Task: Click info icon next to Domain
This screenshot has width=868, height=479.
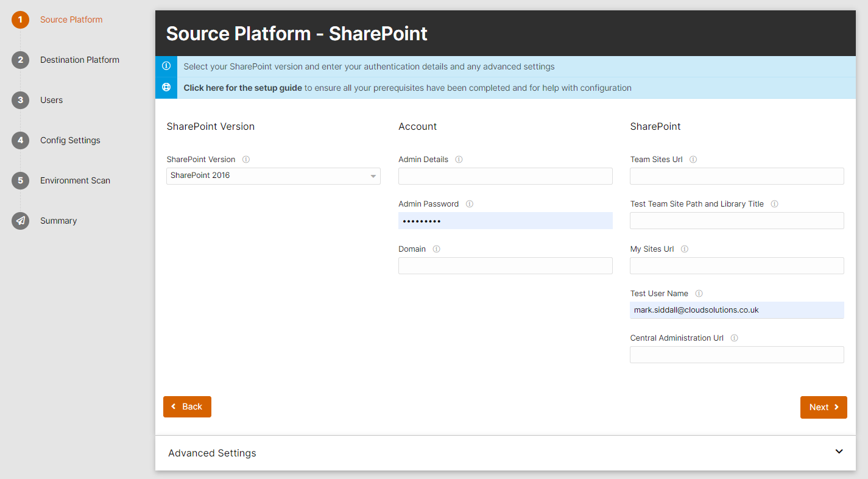Action: (x=436, y=249)
